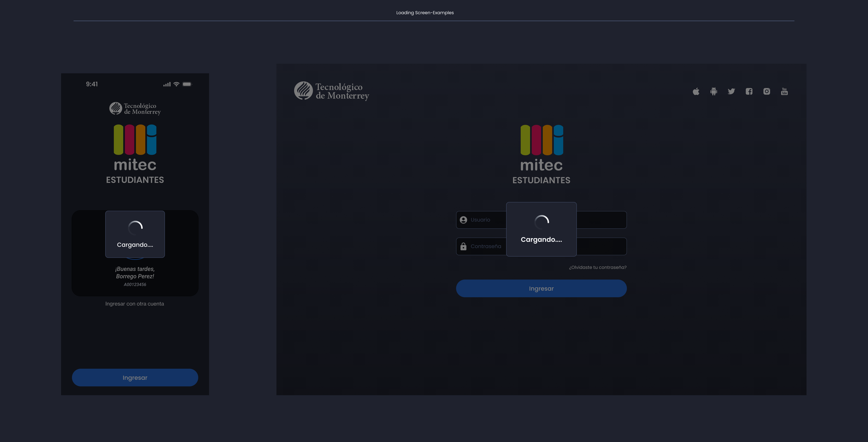Click the Android download icon
The image size is (868, 442).
coord(714,91)
